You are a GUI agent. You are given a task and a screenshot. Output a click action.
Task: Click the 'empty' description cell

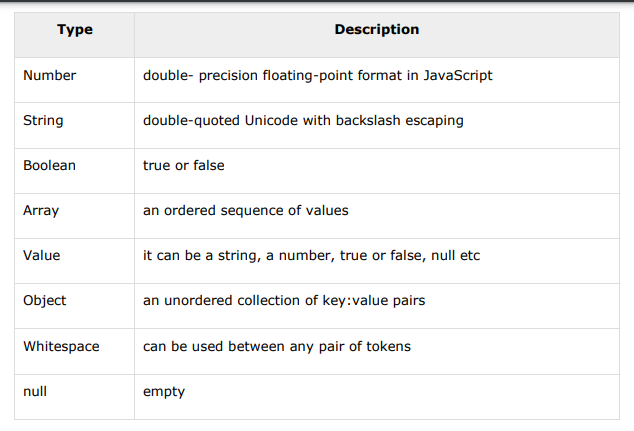pos(164,391)
